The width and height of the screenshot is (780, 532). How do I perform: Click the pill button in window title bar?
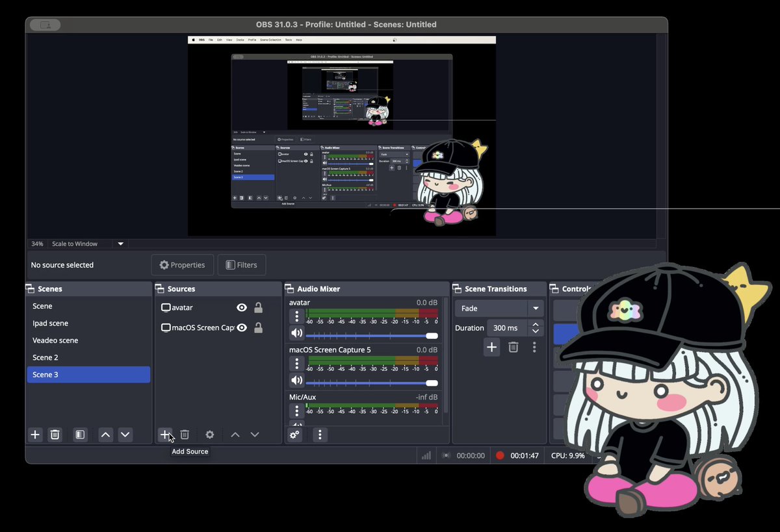(x=45, y=25)
